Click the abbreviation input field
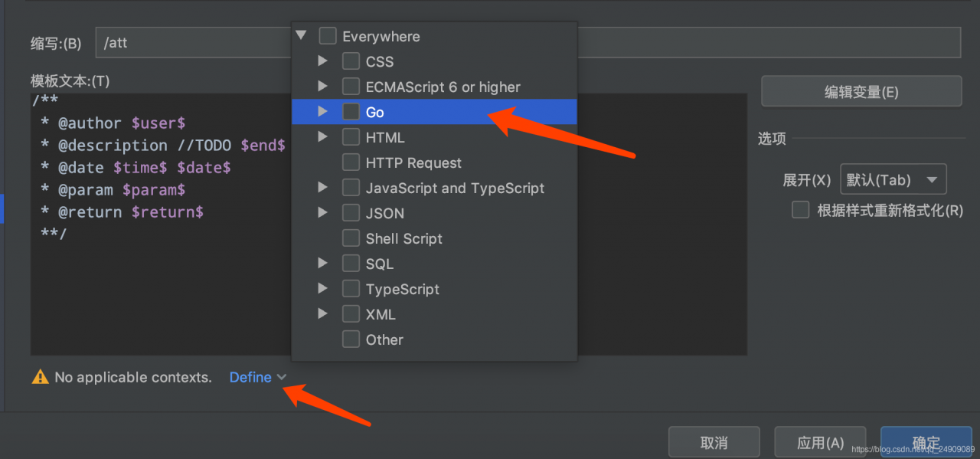The height and width of the screenshot is (459, 980). (x=191, y=43)
